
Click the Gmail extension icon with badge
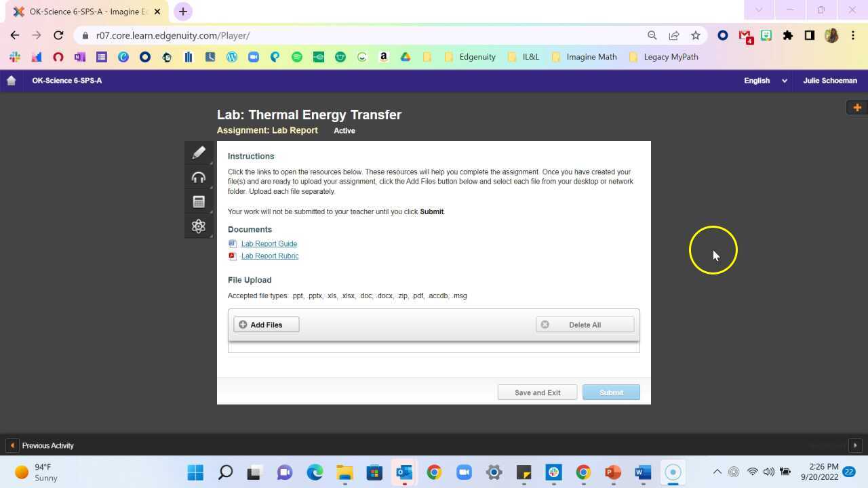[x=745, y=36]
